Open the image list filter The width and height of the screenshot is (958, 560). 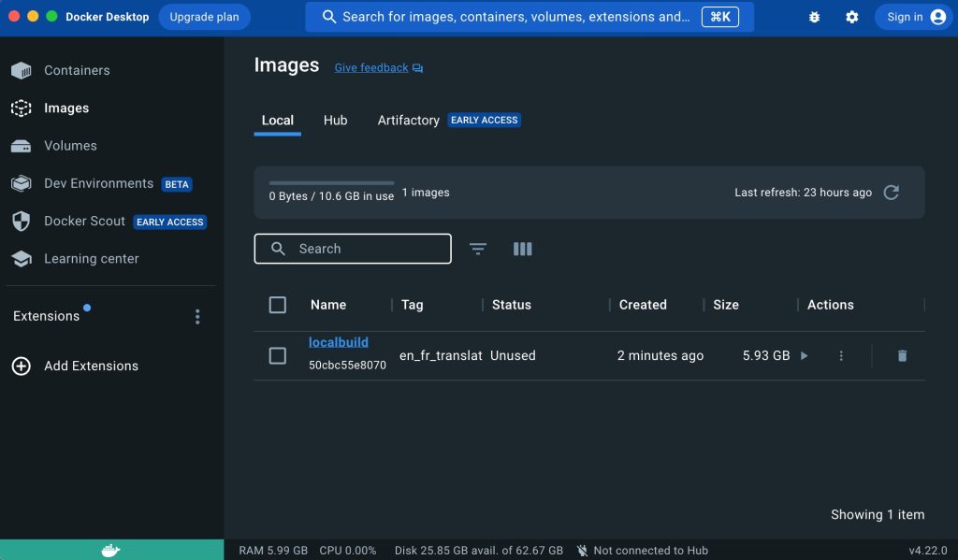point(477,249)
